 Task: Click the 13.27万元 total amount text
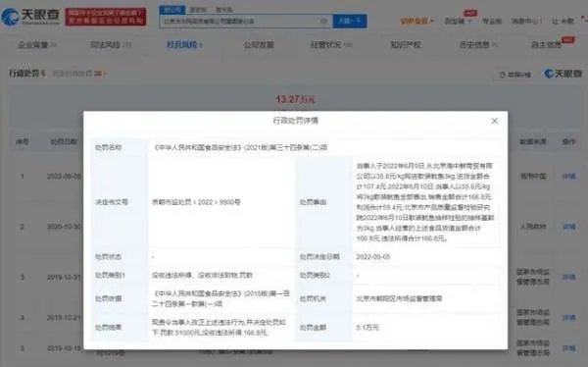[296, 99]
